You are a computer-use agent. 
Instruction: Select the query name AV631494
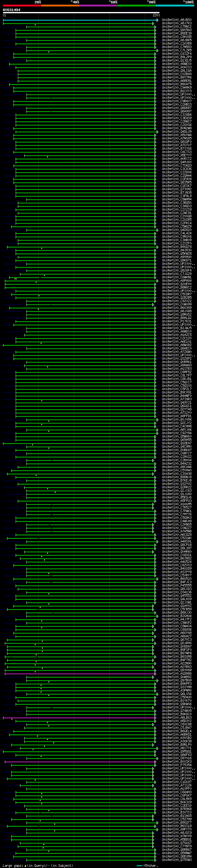(x=11, y=10)
